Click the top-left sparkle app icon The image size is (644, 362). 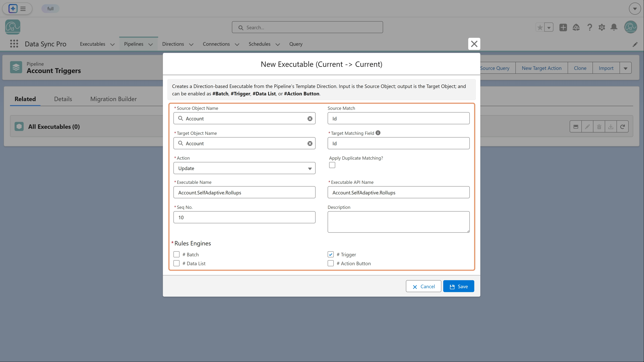tap(13, 9)
